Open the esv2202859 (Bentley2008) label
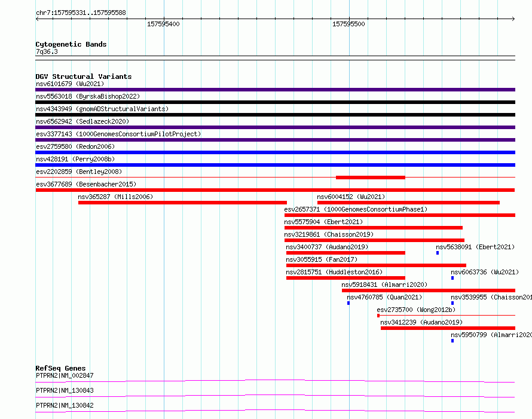The height and width of the screenshot is (419, 532). pyautogui.click(x=79, y=172)
